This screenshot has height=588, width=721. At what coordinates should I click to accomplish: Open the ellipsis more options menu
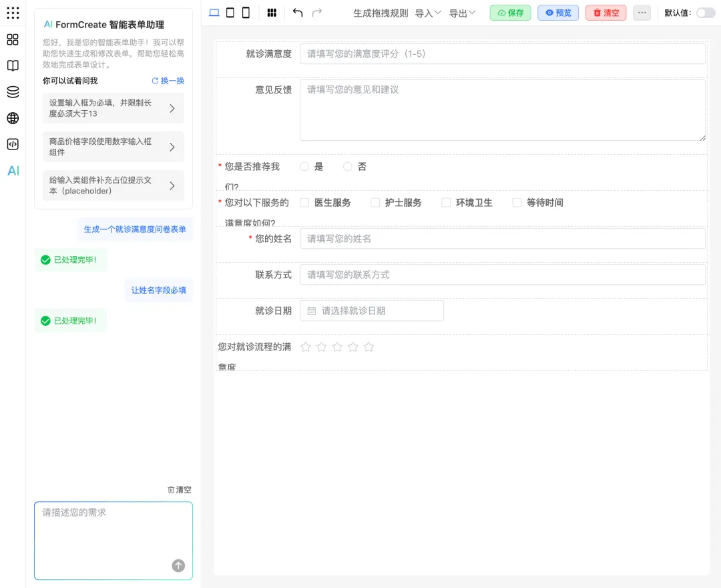[x=642, y=12]
